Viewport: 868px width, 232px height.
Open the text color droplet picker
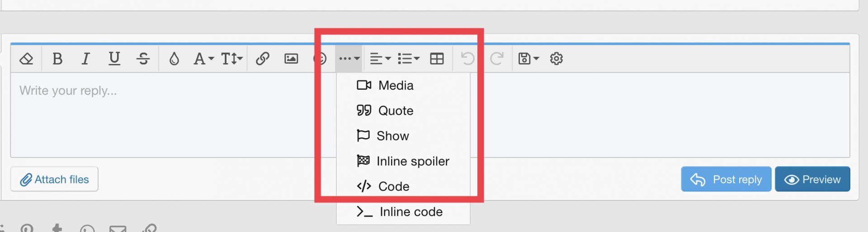point(174,59)
